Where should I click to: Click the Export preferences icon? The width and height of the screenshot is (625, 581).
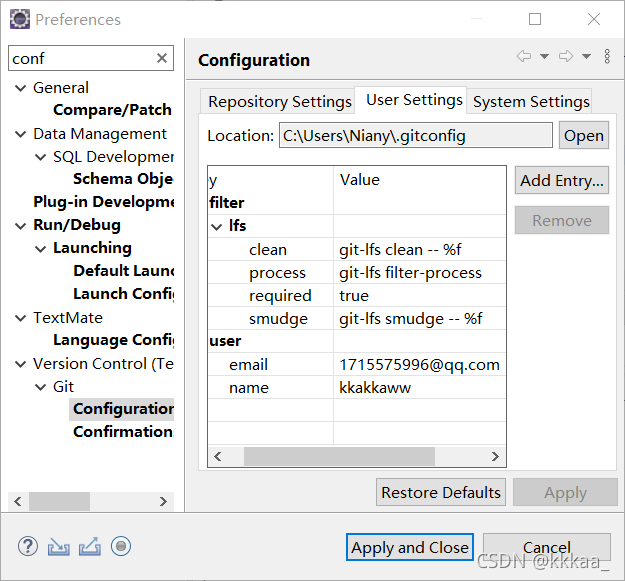(90, 546)
